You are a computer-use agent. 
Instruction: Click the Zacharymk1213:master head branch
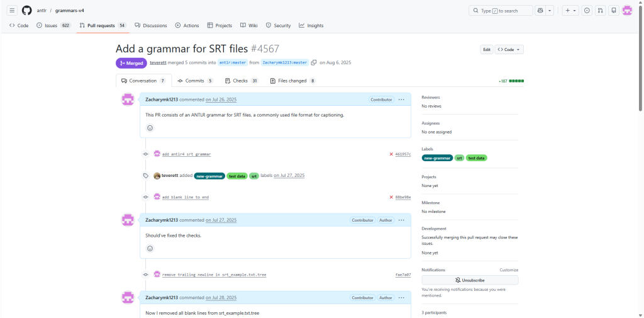[x=285, y=62]
